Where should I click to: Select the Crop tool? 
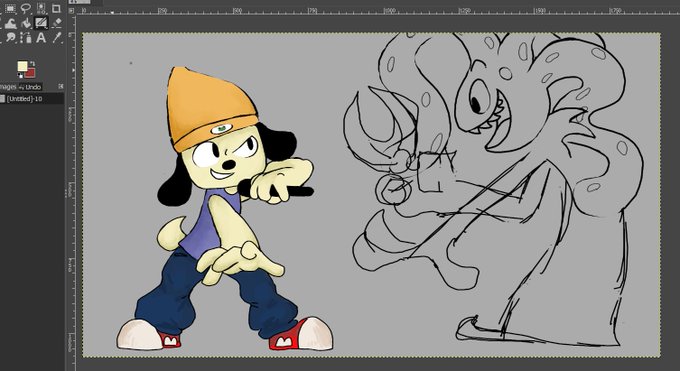pyautogui.click(x=56, y=8)
